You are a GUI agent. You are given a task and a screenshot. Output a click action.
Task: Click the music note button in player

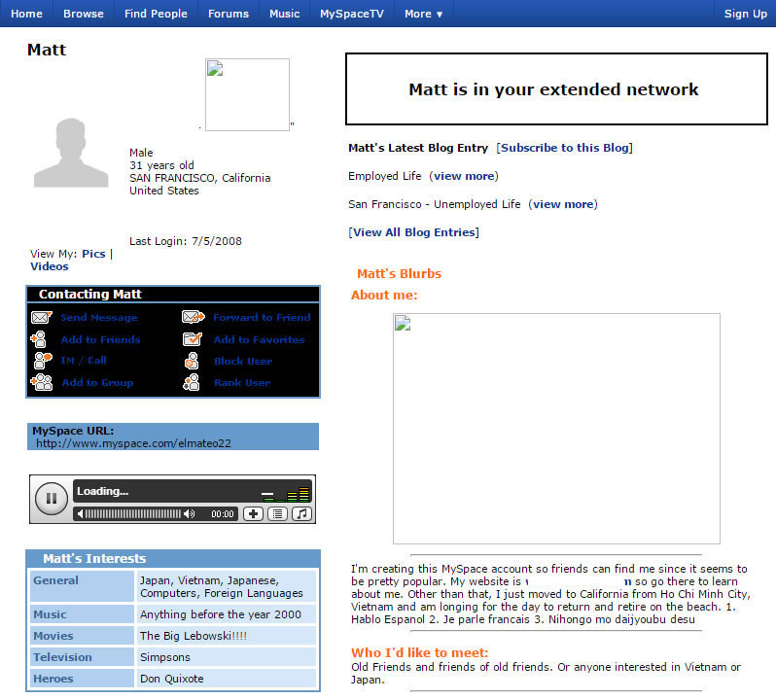301,514
